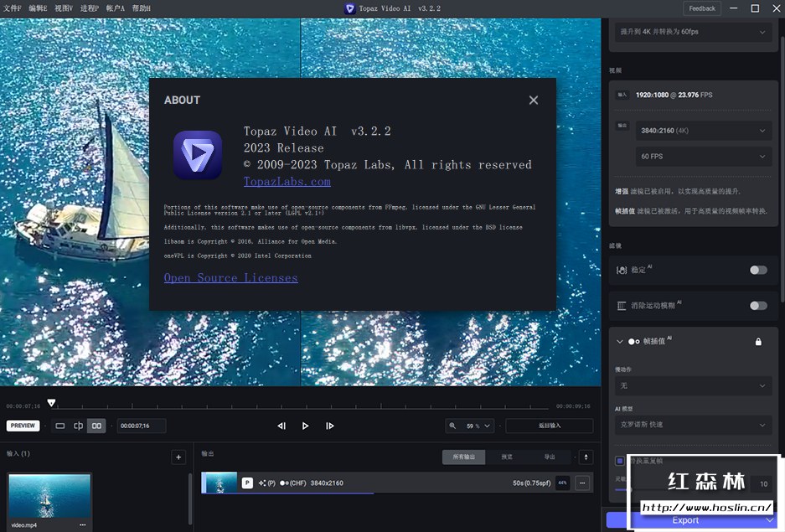Open the Open Source Licenses link

(230, 278)
